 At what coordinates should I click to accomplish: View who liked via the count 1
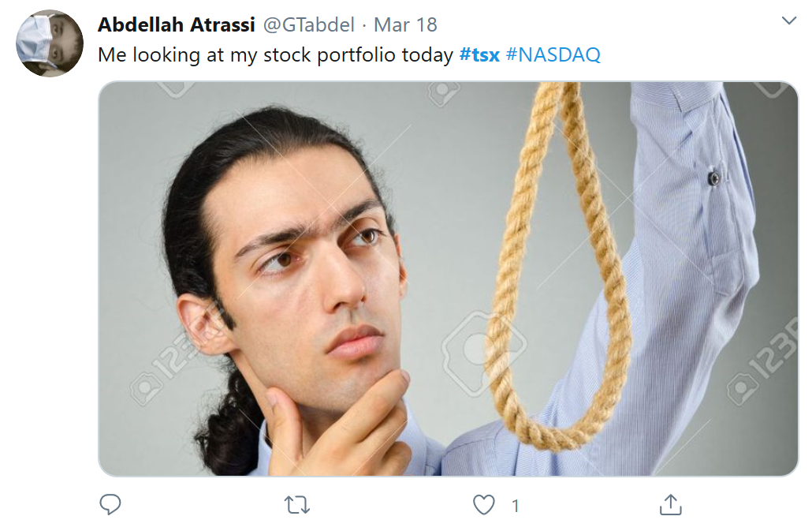point(516,506)
